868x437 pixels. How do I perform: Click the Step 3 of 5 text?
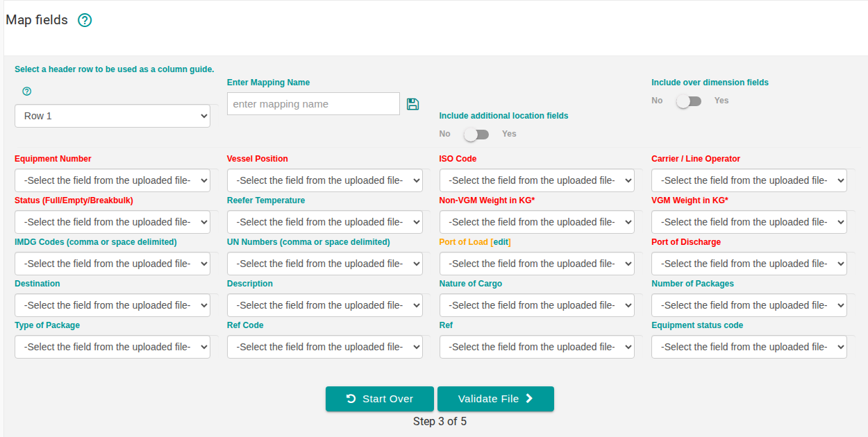pyautogui.click(x=440, y=421)
